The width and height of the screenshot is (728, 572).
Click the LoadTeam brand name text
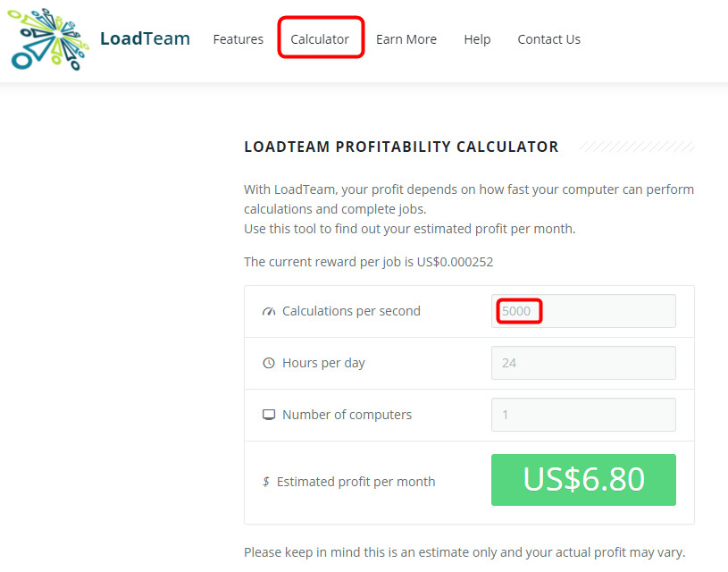coord(145,38)
